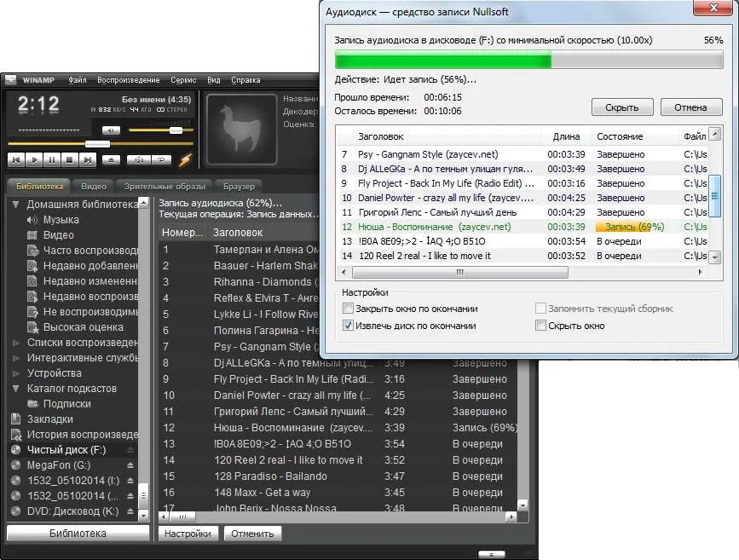Switch to the Зрительные образы tab
The image size is (739, 560).
(165, 186)
